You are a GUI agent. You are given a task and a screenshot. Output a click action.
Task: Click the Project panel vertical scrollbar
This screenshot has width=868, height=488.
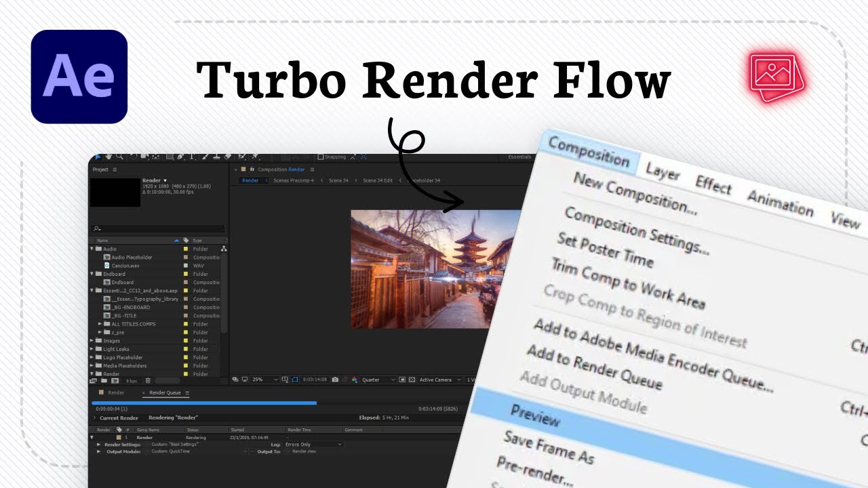pyautogui.click(x=224, y=295)
